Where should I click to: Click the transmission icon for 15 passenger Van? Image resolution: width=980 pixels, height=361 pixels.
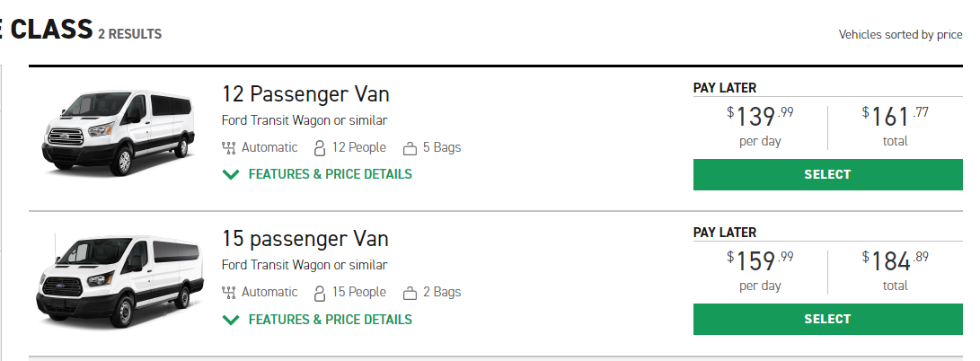point(228,292)
